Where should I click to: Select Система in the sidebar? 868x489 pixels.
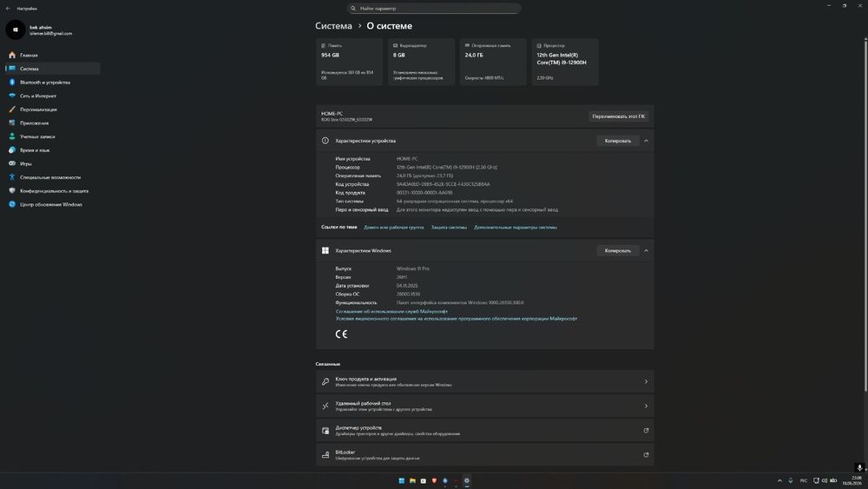[53, 69]
